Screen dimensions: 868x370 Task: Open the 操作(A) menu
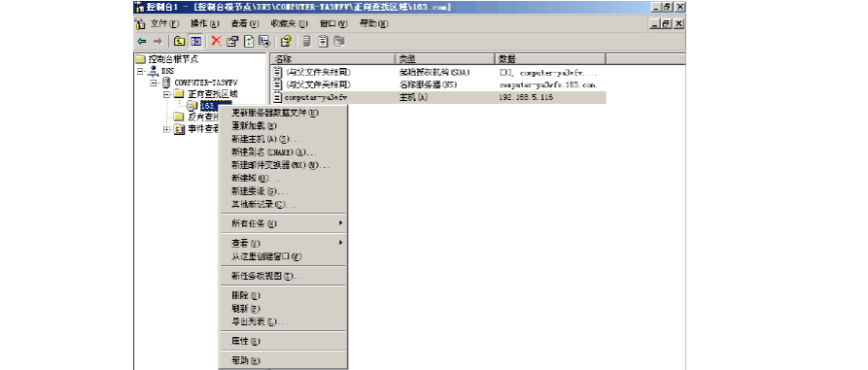[x=205, y=23]
